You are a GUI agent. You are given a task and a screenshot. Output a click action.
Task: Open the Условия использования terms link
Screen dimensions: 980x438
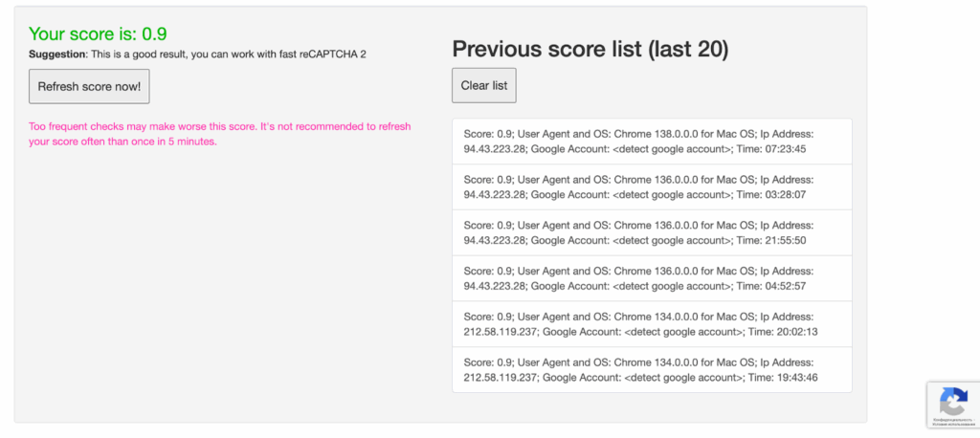click(953, 424)
